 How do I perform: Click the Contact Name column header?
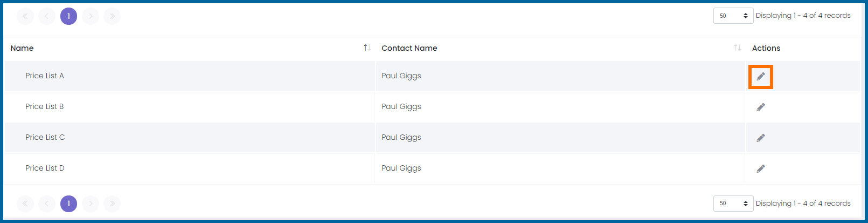(409, 48)
